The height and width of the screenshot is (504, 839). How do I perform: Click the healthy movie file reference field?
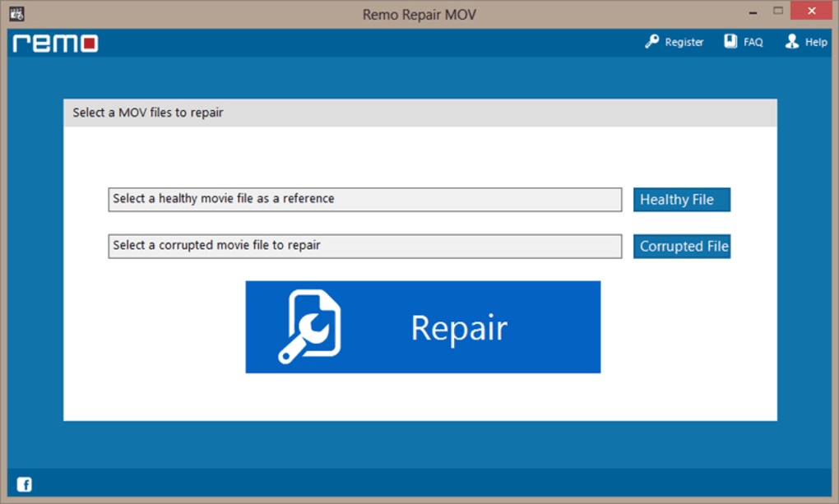pos(364,199)
